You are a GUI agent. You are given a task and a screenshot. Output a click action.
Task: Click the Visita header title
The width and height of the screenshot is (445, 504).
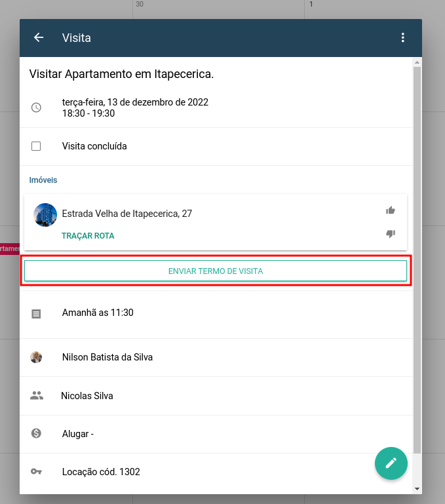tap(77, 38)
